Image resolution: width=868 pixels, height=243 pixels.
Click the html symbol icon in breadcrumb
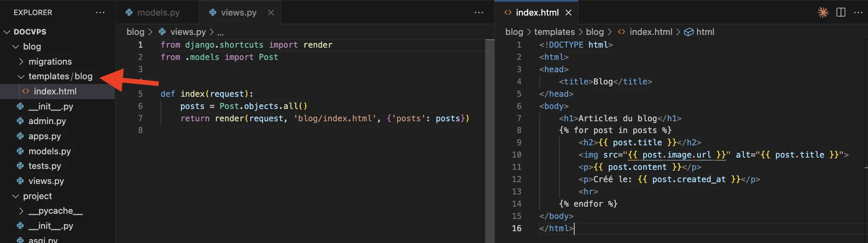(689, 32)
